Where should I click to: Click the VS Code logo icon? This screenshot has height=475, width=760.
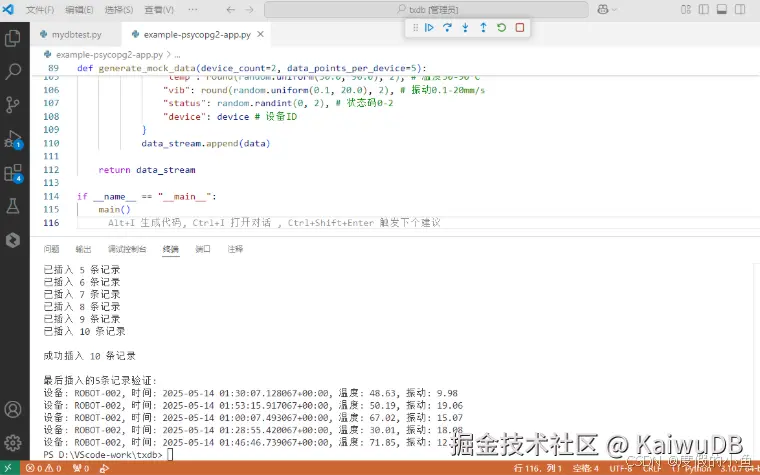pos(8,9)
